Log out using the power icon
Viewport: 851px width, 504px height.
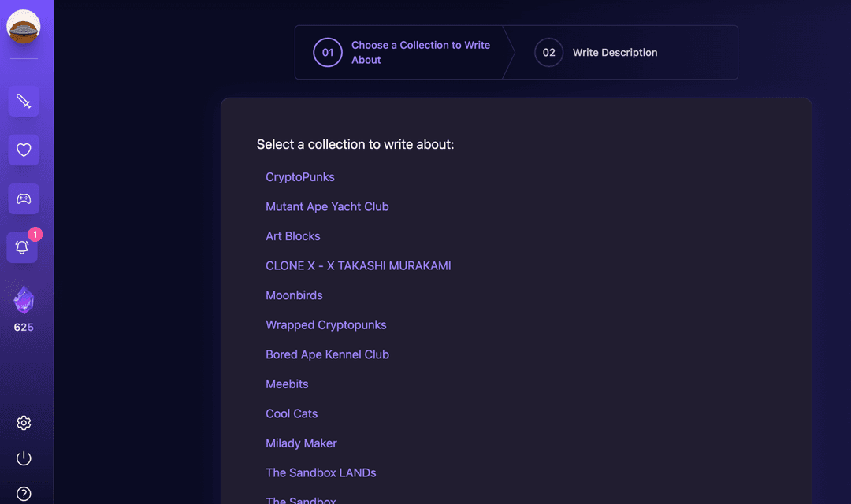click(x=24, y=458)
